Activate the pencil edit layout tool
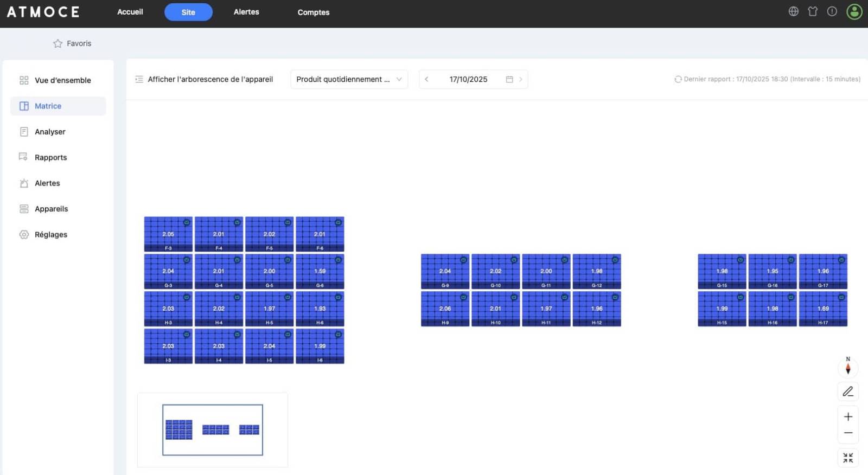The width and height of the screenshot is (868, 475). (x=848, y=391)
